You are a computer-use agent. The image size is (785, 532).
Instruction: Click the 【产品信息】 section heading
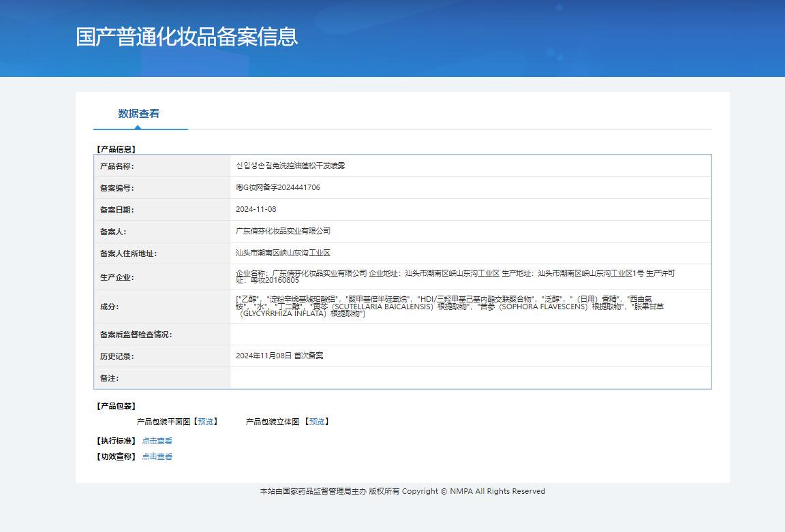coord(116,148)
